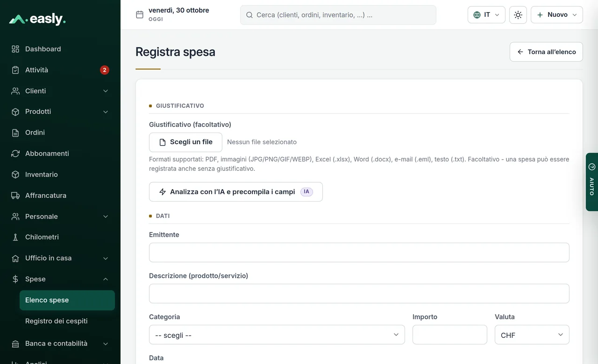Expand the Personale submenu chevron
The height and width of the screenshot is (364, 598).
pyautogui.click(x=106, y=217)
